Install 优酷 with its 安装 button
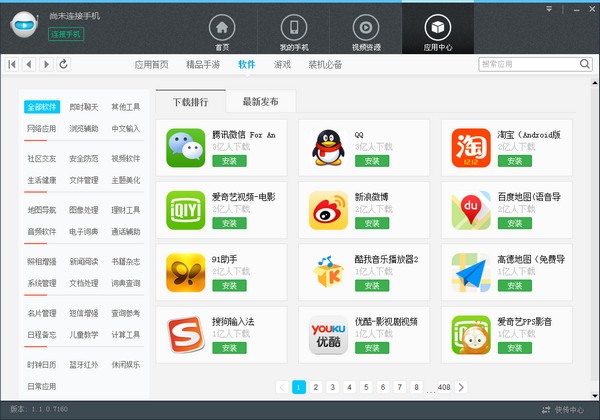The height and width of the screenshot is (420, 600). point(372,348)
